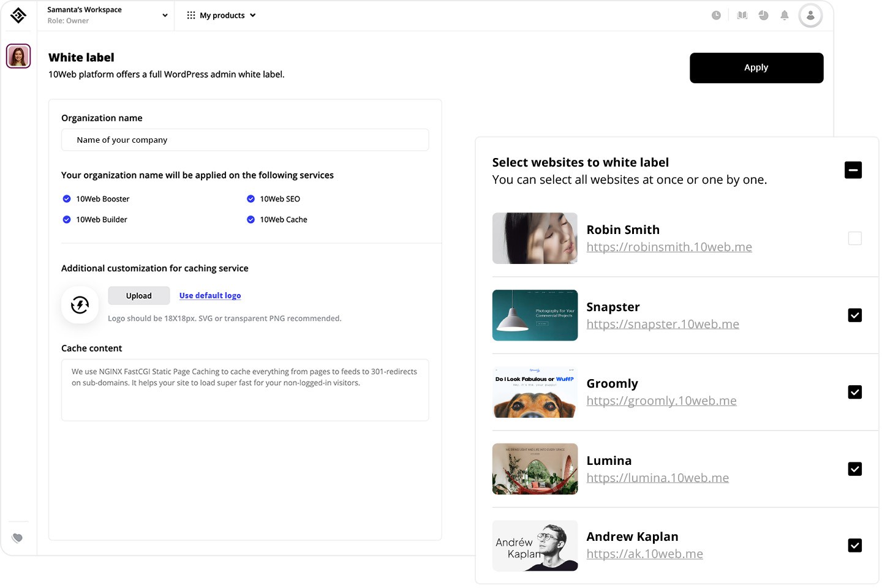882x588 pixels.
Task: Enable the Robin Smith website checkbox
Action: [x=855, y=238]
